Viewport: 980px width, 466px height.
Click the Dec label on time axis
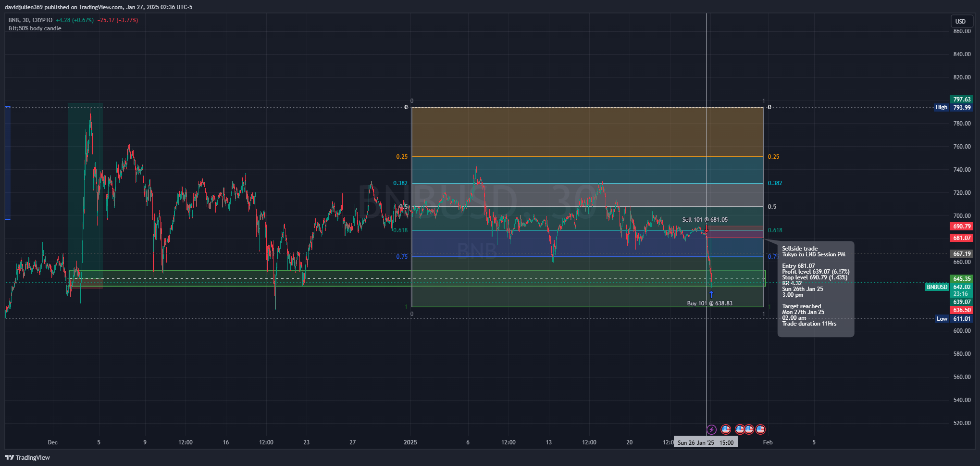click(x=53, y=442)
